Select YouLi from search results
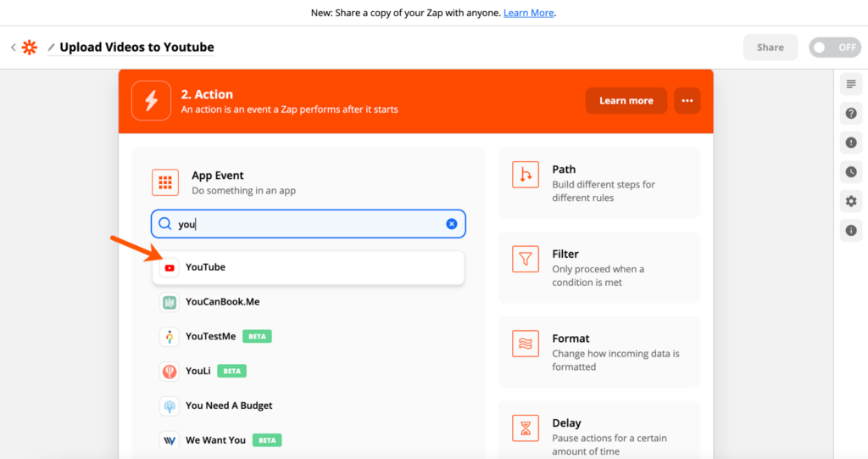Screen dimensions: 868x459 (x=309, y=371)
